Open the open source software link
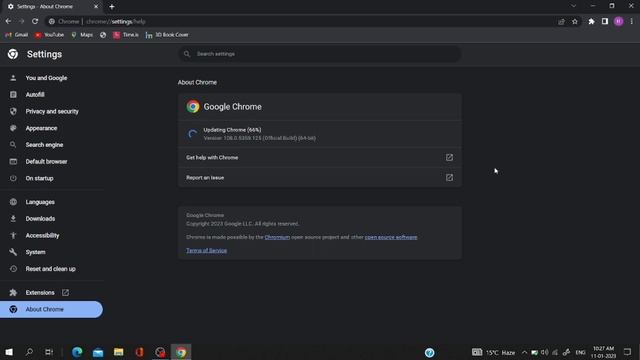Viewport: 640px width, 360px height. click(391, 237)
